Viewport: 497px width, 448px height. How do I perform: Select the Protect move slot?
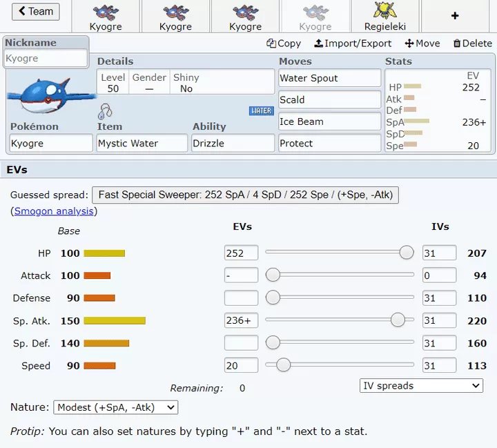tap(330, 144)
